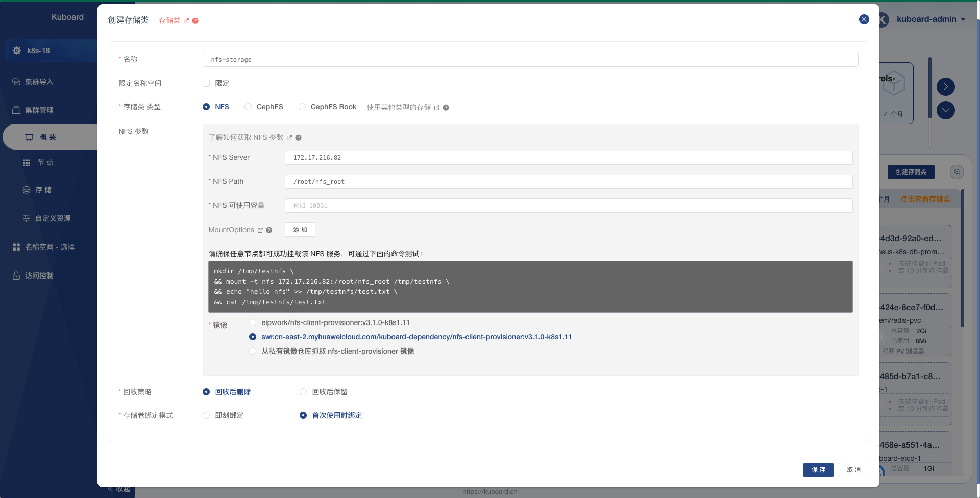This screenshot has height=498, width=980.
Task: Open the 存储类 external link icon
Action: point(186,21)
